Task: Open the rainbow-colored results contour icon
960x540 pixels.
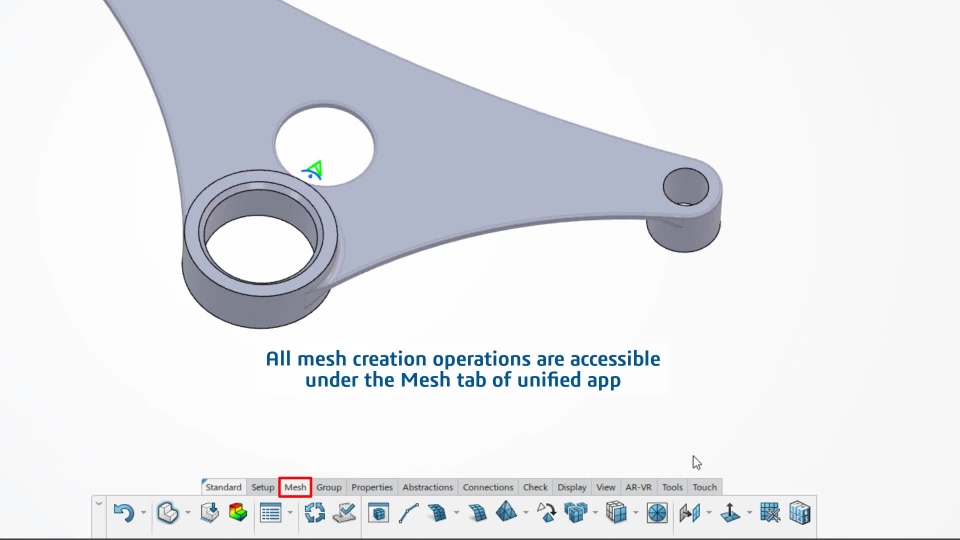Action: tap(238, 512)
